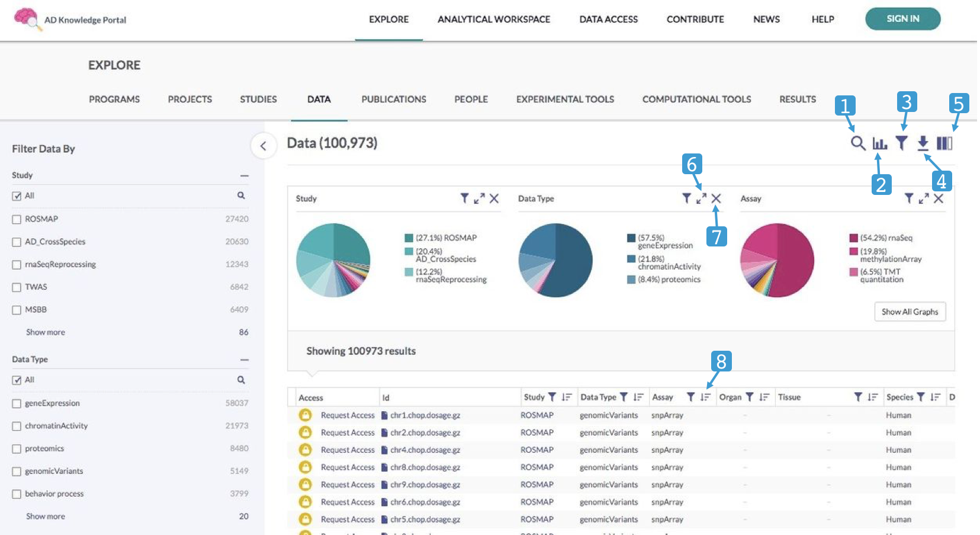Image resolution: width=980 pixels, height=535 pixels.
Task: Close the Data Type chart card
Action: click(x=716, y=198)
